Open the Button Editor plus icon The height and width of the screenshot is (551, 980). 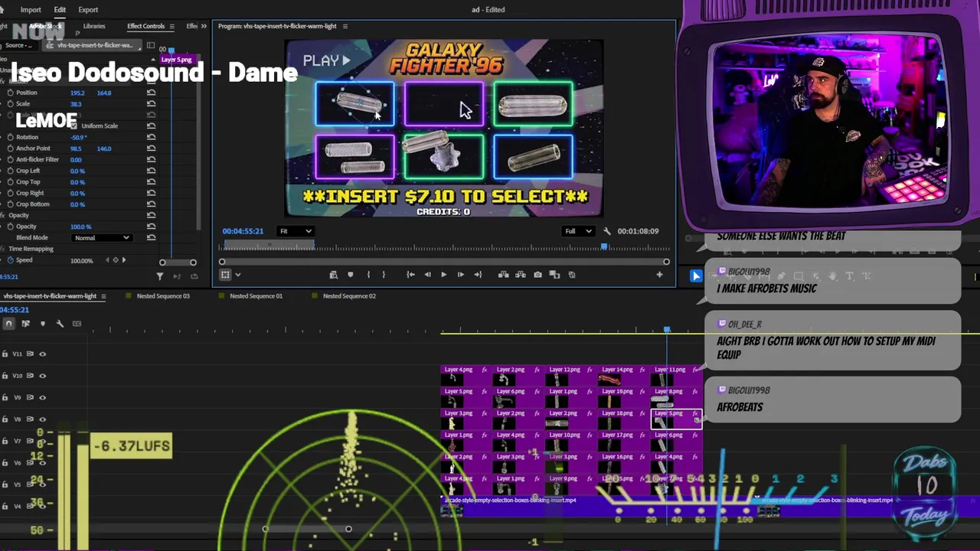pyautogui.click(x=659, y=275)
